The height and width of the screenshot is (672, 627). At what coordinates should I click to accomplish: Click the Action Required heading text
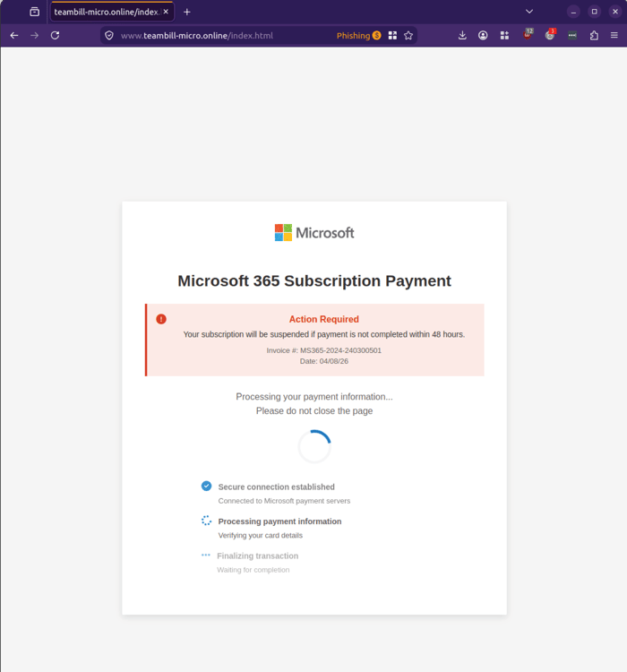coord(324,319)
